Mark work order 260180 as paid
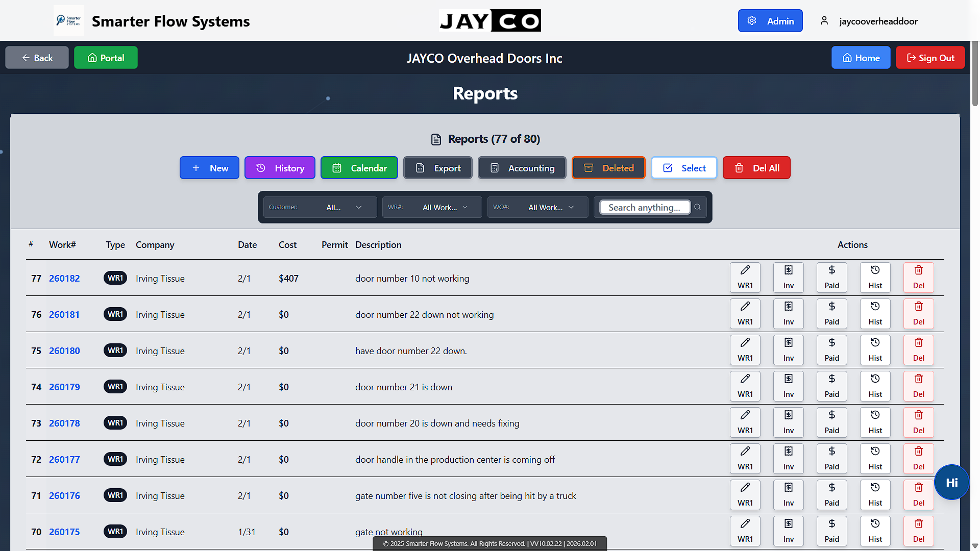Screen dimensions: 980x551 [x=831, y=350]
